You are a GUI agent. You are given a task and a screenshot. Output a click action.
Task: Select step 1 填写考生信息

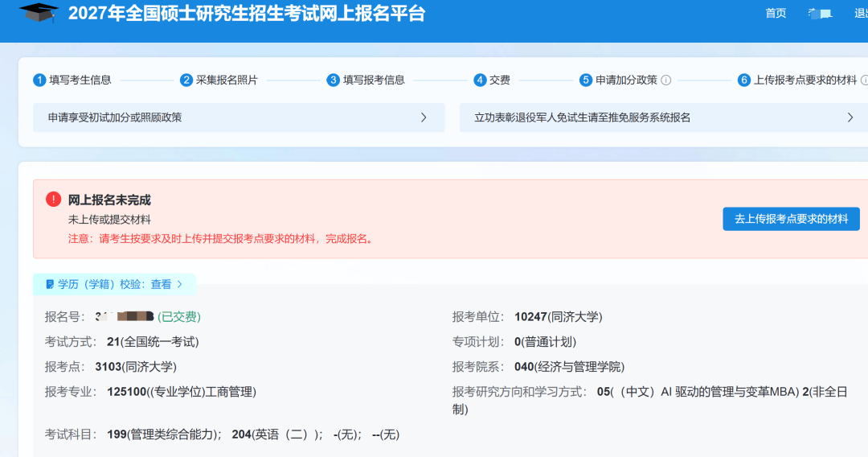tap(72, 80)
